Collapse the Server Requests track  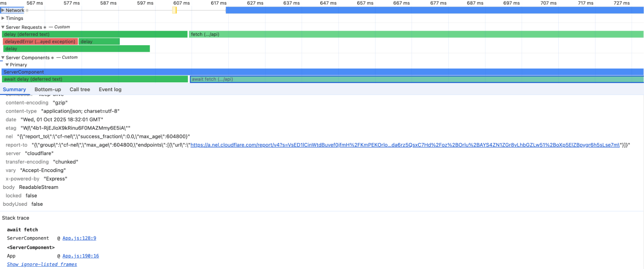pyautogui.click(x=3, y=27)
